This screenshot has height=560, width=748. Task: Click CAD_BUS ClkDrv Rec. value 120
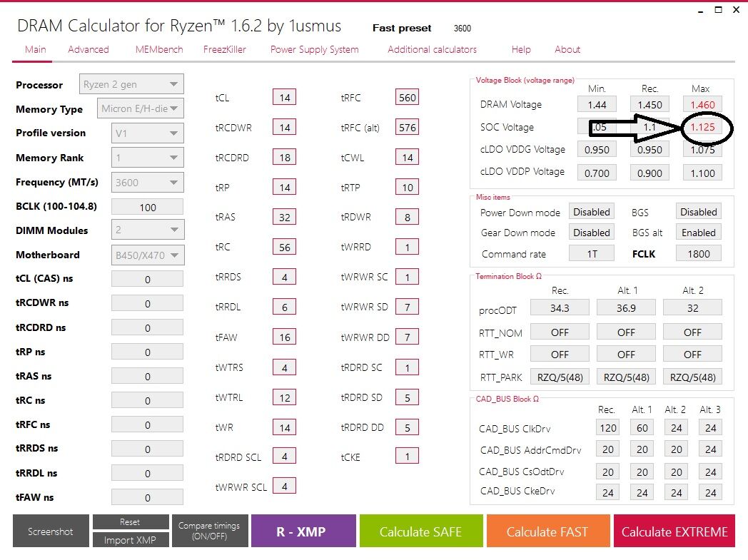(608, 427)
